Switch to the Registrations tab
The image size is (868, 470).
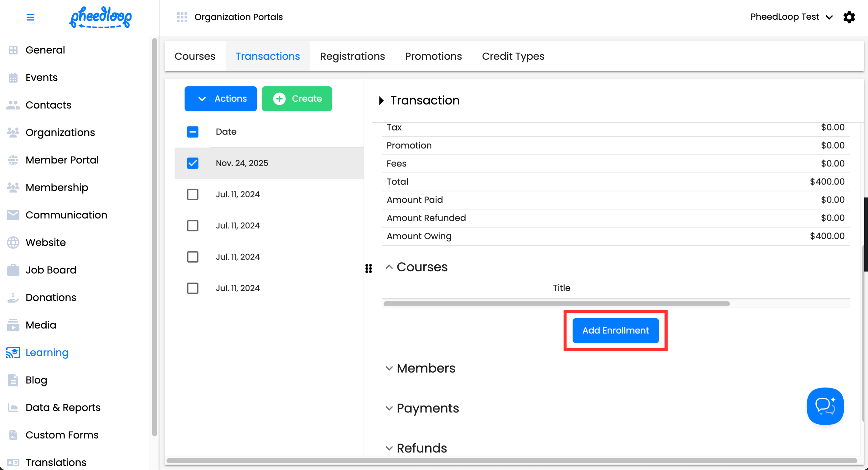point(352,56)
